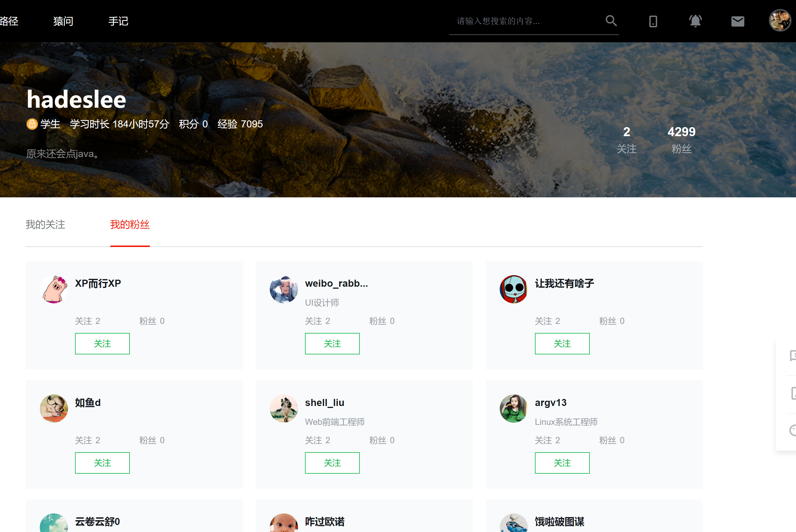The image size is (796, 532).
Task: Open notifications bell icon
Action: click(x=695, y=21)
